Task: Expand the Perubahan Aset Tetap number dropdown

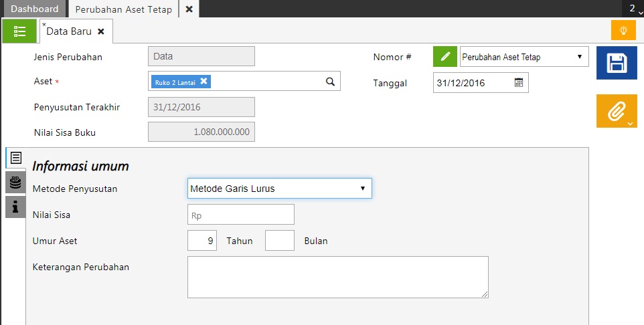Action: coord(524,57)
